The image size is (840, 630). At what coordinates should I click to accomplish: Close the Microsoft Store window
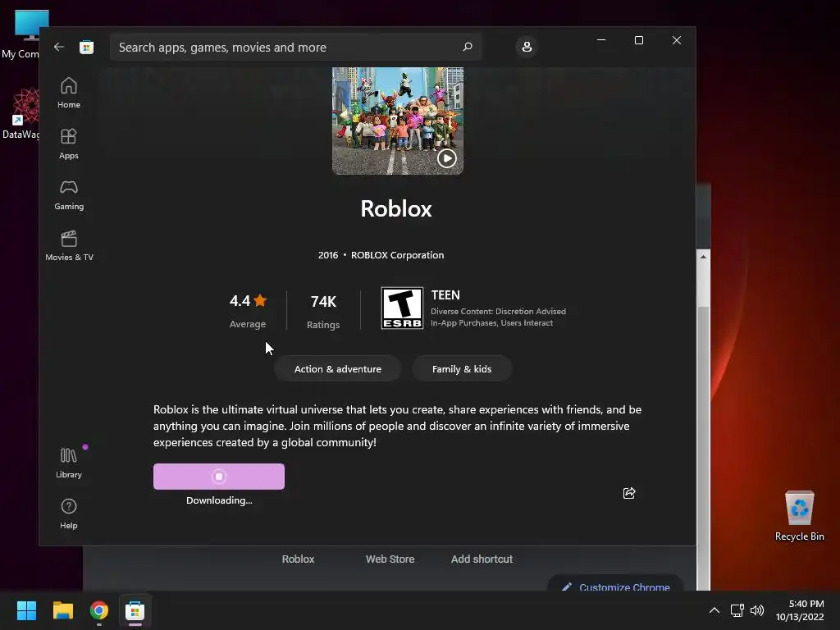coord(677,40)
